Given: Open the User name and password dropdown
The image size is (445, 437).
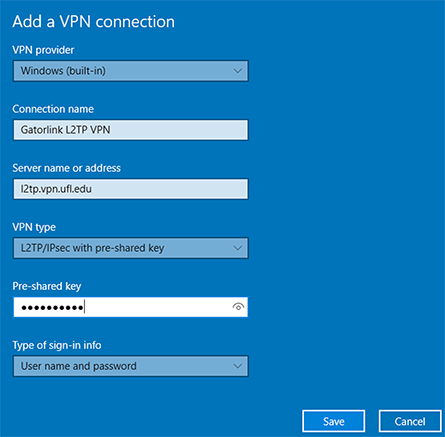Looking at the screenshot, I should pyautogui.click(x=131, y=366).
